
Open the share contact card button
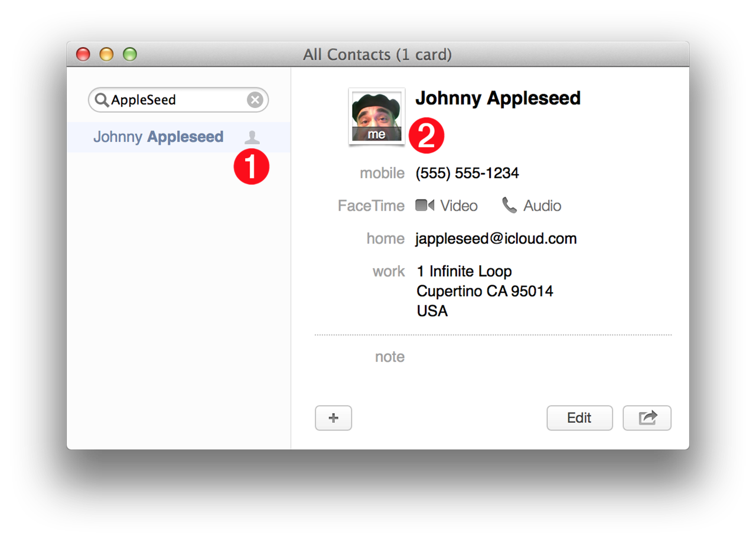tap(647, 418)
